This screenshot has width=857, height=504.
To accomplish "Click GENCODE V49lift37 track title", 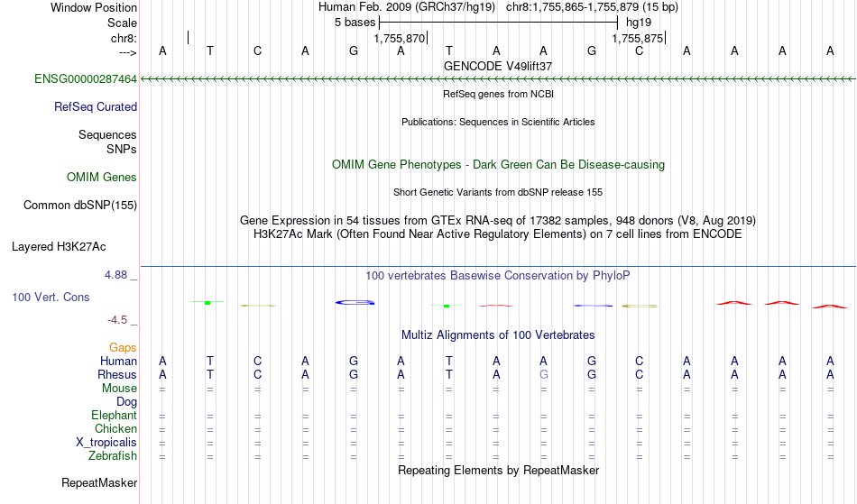I will 498,66.
